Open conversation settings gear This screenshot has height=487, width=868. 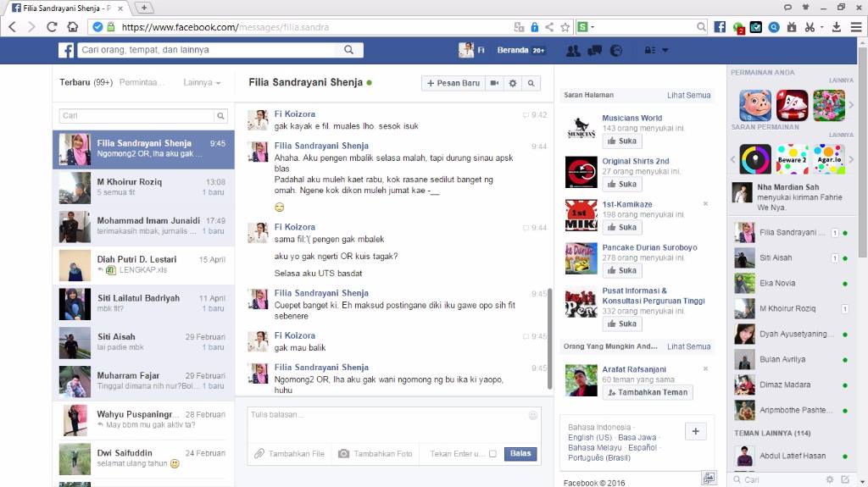[513, 83]
